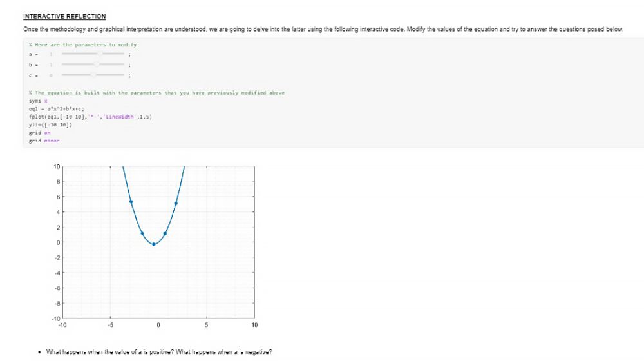Click the ylim([-10 10]) code line
The width and height of the screenshot is (644, 363).
click(50, 124)
